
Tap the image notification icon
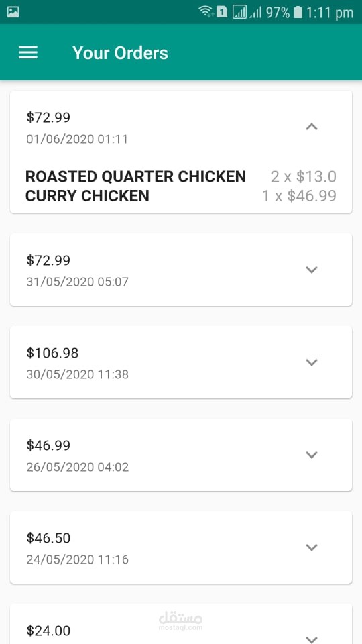click(x=13, y=12)
